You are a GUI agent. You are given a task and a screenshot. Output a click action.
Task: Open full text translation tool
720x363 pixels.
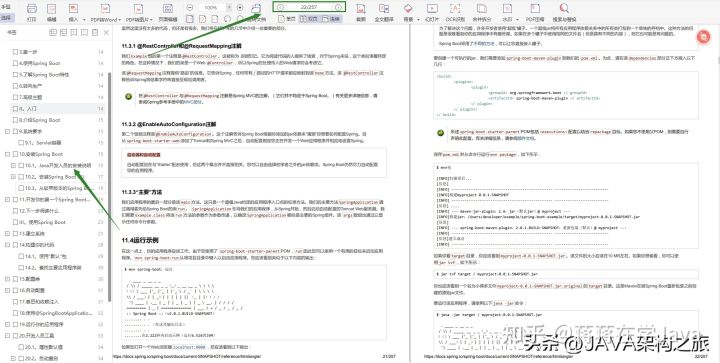point(384,9)
